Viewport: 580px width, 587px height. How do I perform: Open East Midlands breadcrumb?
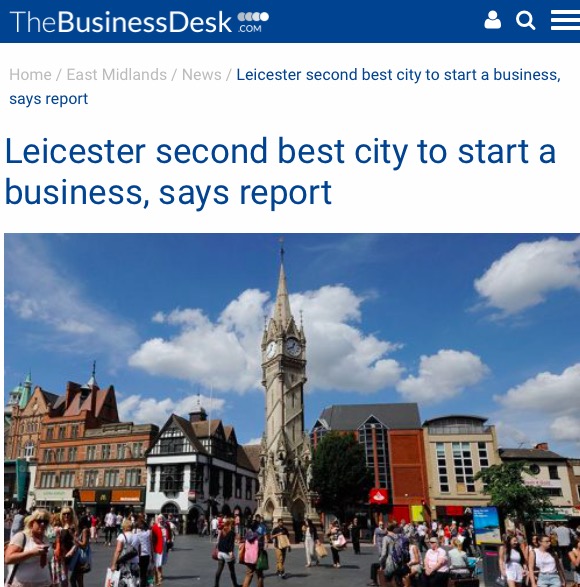point(116,74)
